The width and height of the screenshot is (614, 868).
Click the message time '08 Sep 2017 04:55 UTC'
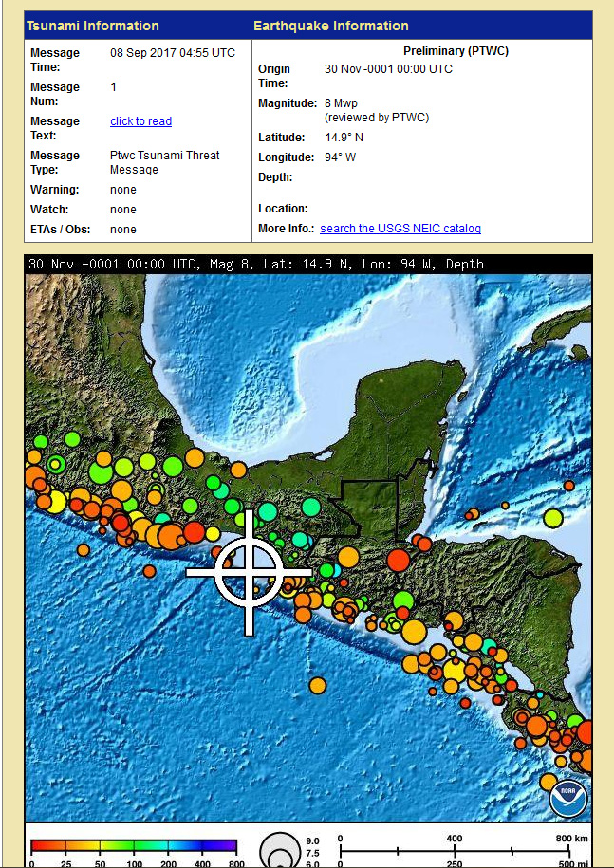(x=173, y=53)
